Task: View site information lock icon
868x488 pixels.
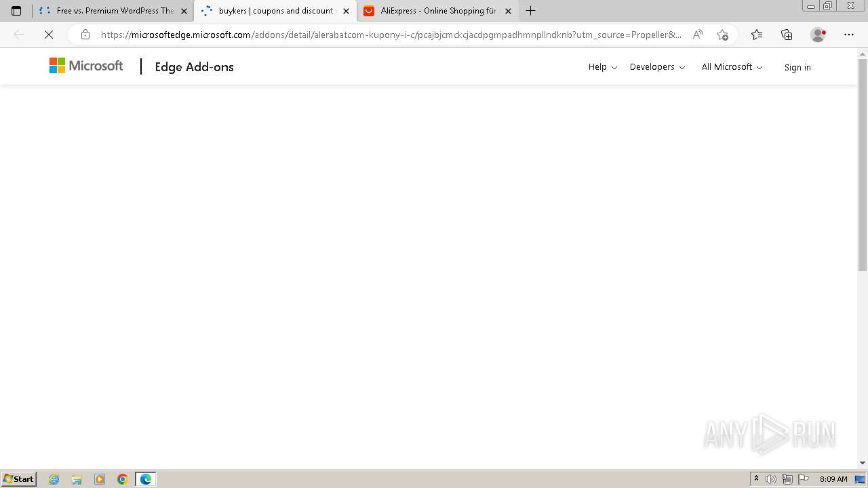Action: click(85, 35)
